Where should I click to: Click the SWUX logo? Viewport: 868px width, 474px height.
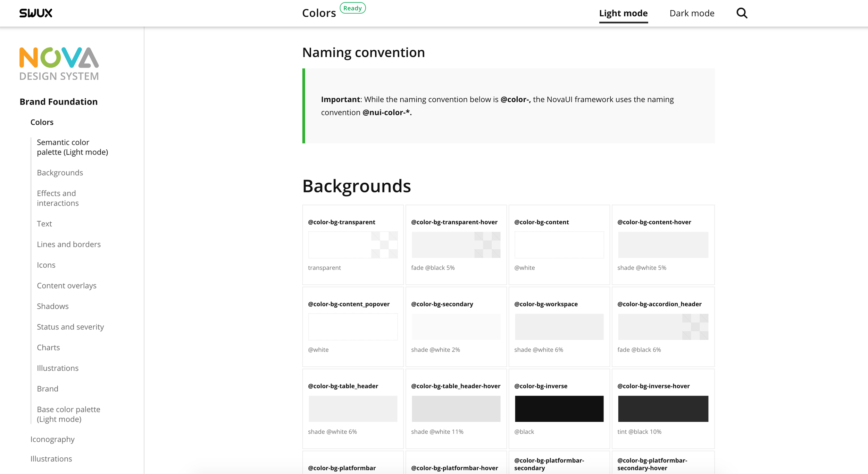click(x=36, y=13)
